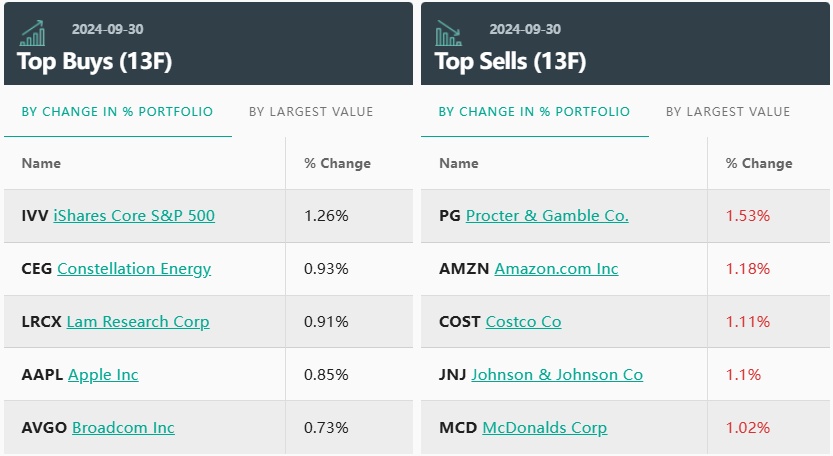This screenshot has width=833, height=456.
Task: Select Top Buys 'By Change in % Portfolio' tab
Action: (x=117, y=112)
